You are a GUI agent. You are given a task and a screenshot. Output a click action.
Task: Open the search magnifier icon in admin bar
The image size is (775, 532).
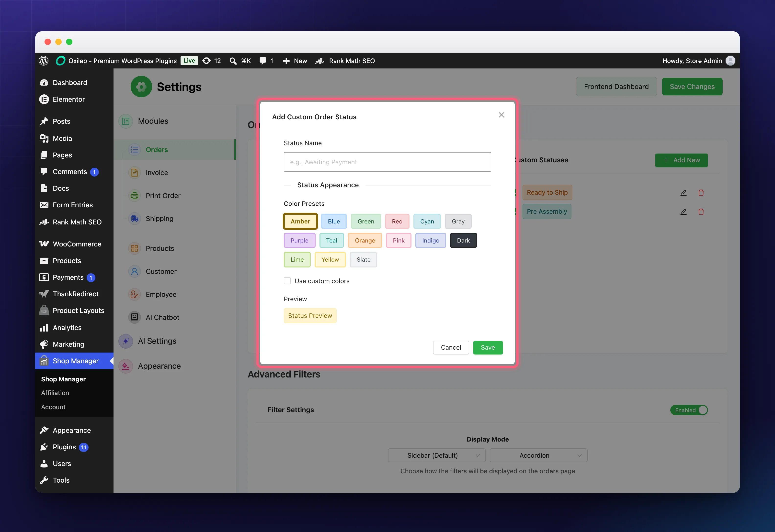pos(233,61)
